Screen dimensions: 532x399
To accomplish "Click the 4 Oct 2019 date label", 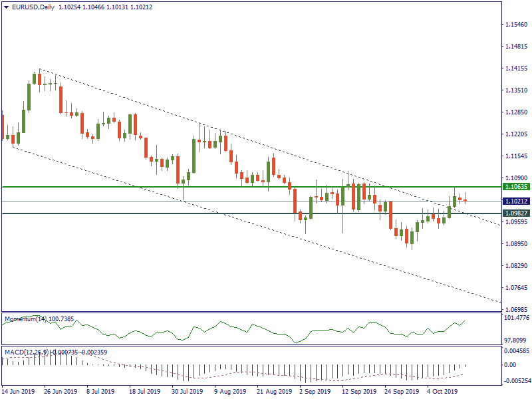I will pyautogui.click(x=444, y=392).
